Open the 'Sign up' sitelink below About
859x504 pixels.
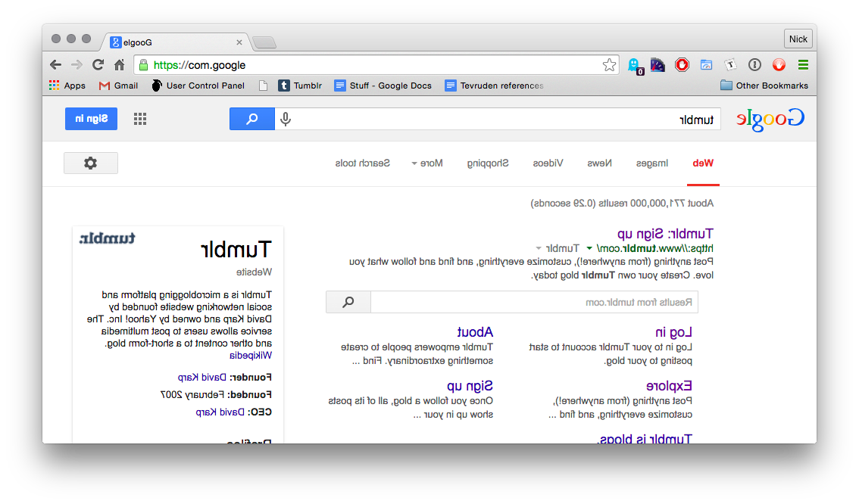click(x=470, y=386)
